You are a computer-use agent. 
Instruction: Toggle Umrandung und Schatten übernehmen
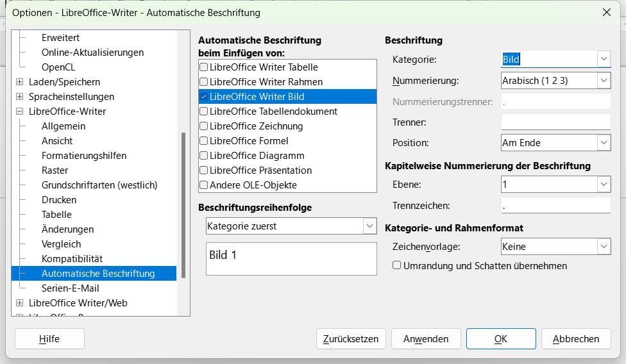coord(396,265)
